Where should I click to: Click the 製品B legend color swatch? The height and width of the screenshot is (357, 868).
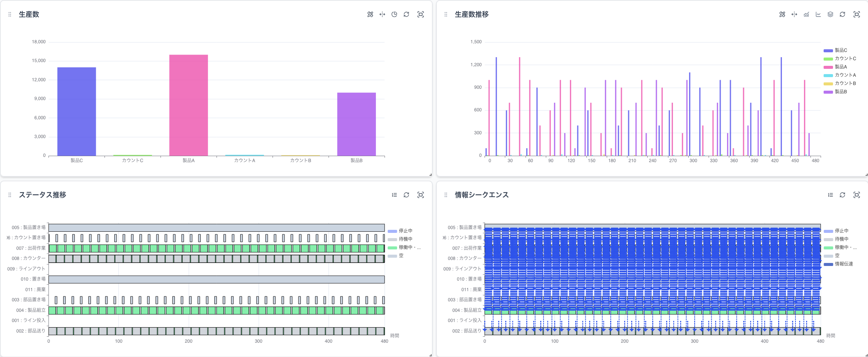pyautogui.click(x=828, y=92)
